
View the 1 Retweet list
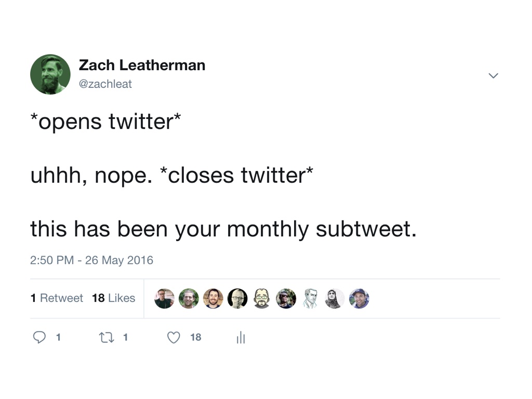point(57,298)
